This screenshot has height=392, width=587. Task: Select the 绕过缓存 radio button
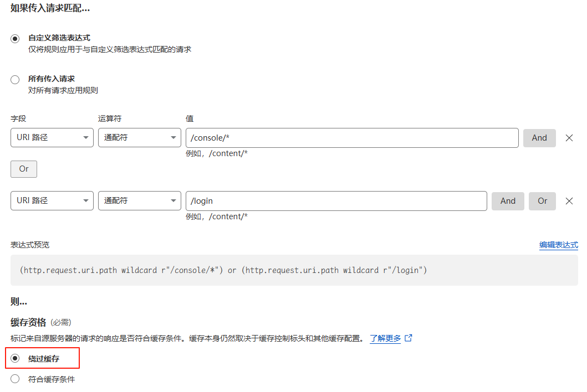(x=15, y=359)
